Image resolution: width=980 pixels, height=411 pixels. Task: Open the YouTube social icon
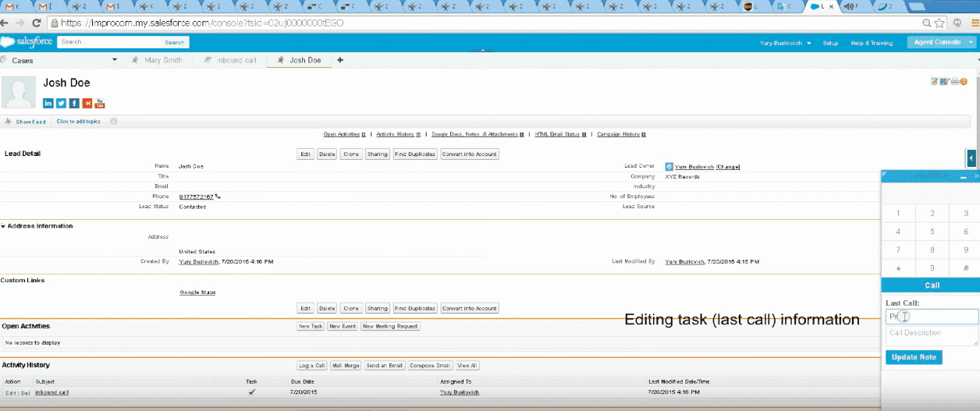[100, 103]
